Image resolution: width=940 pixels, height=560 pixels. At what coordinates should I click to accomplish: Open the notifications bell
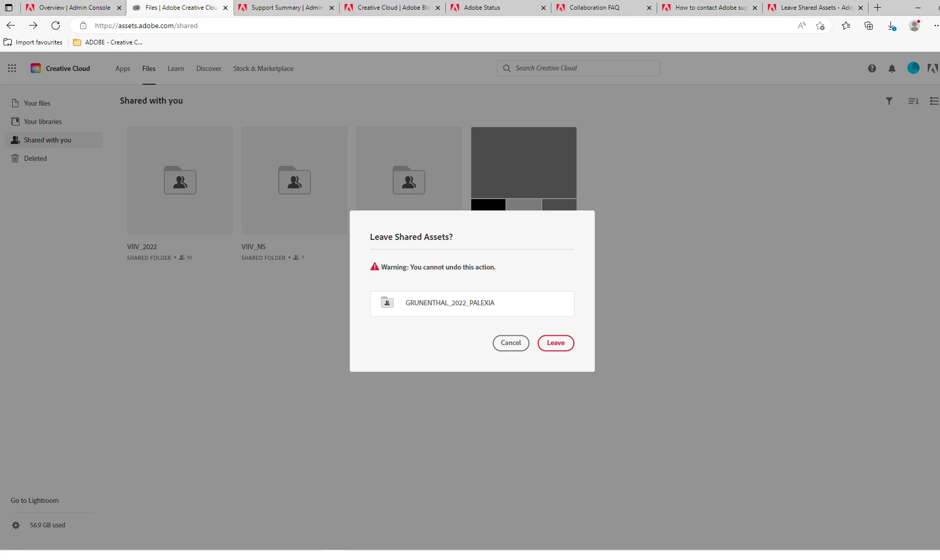tap(892, 68)
